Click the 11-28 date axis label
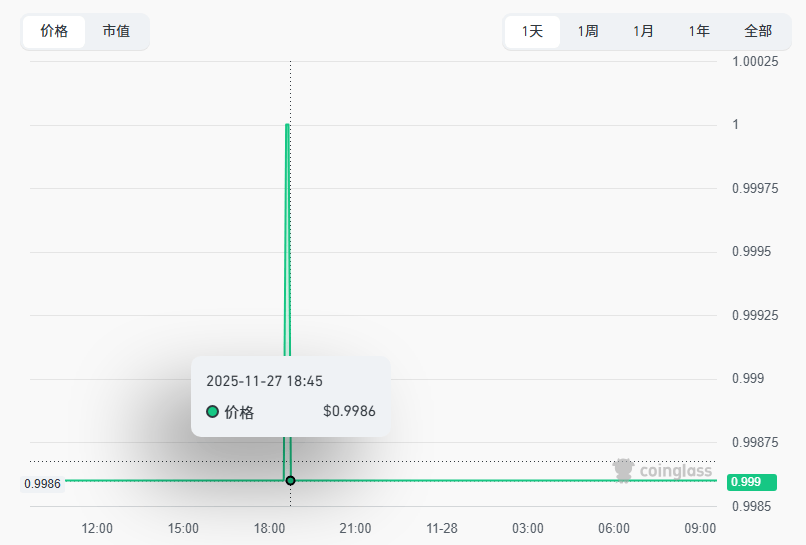 pyautogui.click(x=442, y=528)
